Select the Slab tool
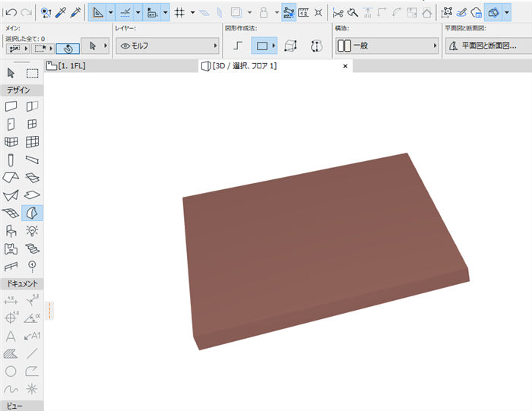532x411 pixels. [x=32, y=195]
